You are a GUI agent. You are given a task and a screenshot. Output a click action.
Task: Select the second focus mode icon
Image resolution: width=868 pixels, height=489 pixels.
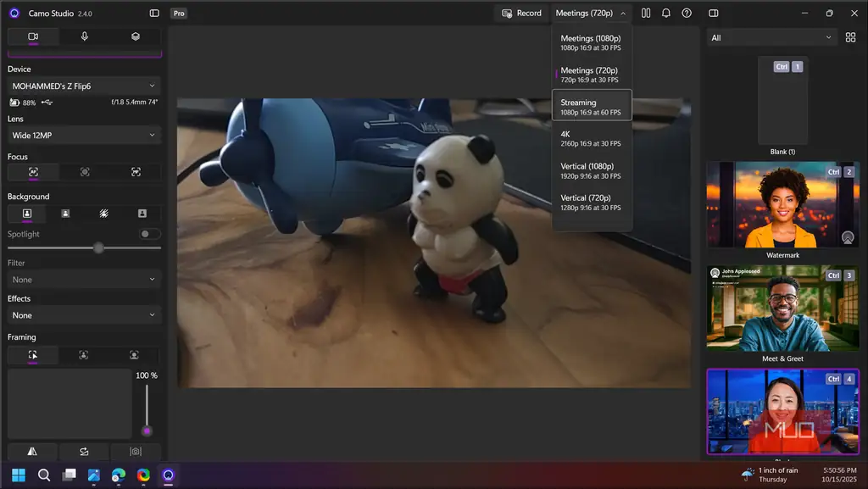click(x=85, y=172)
